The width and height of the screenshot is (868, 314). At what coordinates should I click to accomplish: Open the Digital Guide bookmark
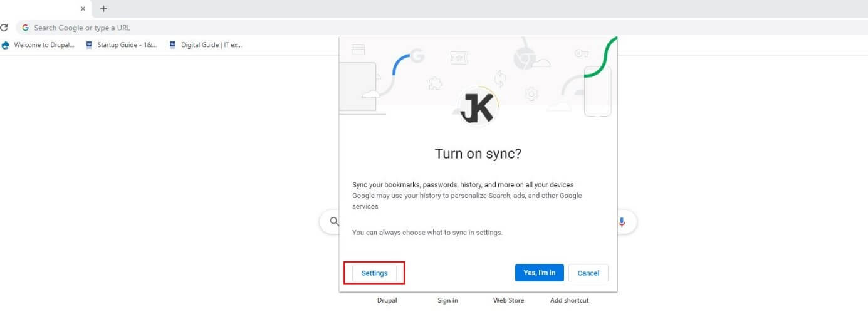[x=206, y=45]
